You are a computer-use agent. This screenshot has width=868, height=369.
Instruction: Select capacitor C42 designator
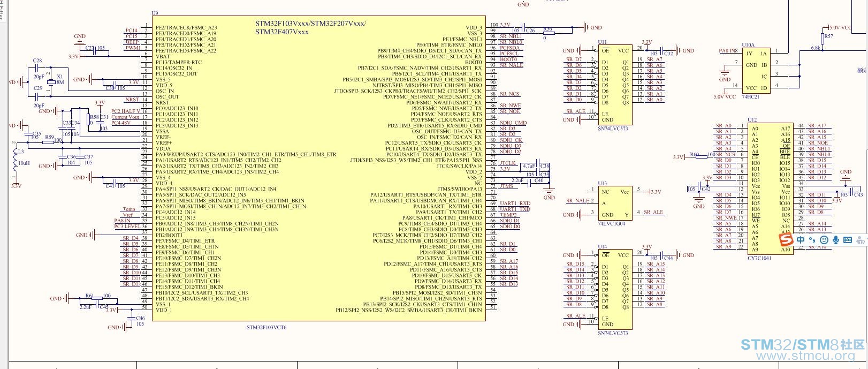[706, 189]
